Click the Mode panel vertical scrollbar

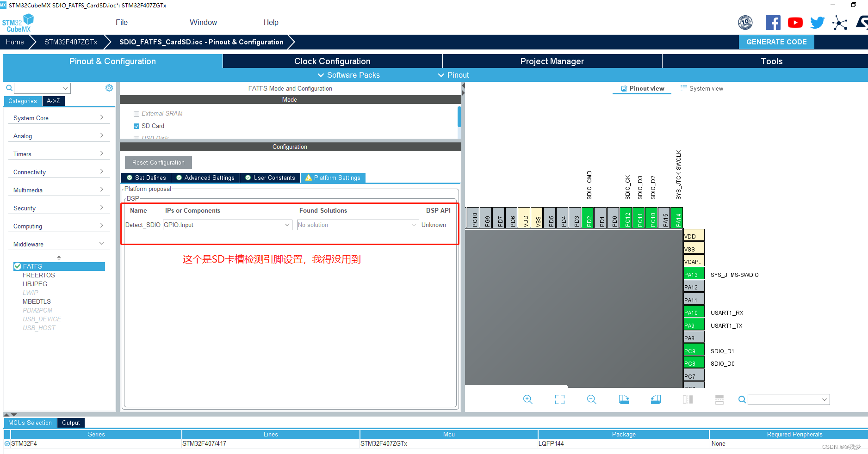click(x=459, y=117)
